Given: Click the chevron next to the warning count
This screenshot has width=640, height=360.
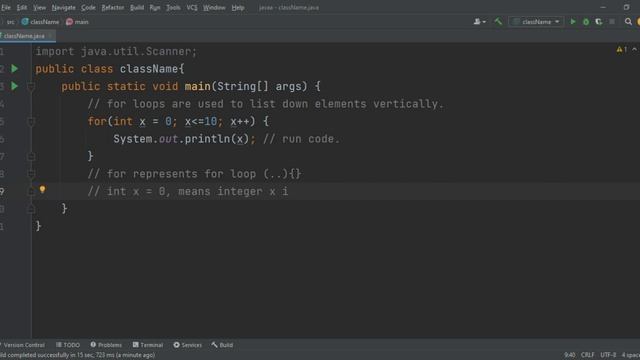Looking at the screenshot, I should click(x=635, y=50).
